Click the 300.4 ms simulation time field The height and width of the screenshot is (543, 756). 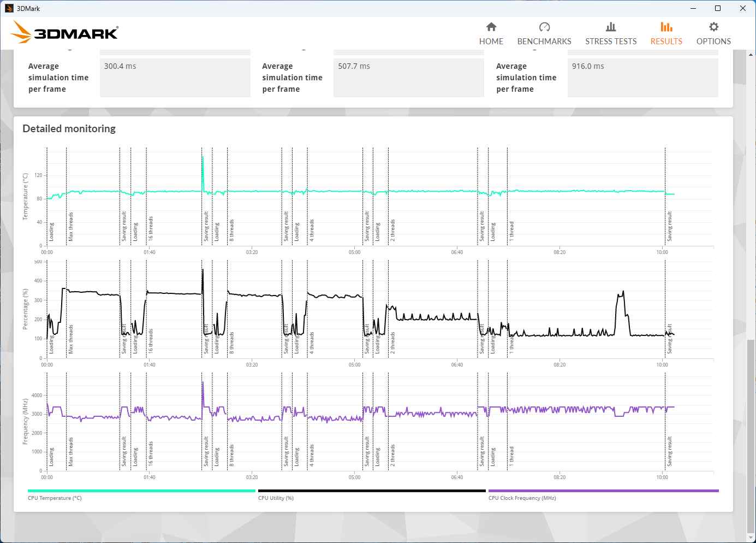[x=175, y=77]
